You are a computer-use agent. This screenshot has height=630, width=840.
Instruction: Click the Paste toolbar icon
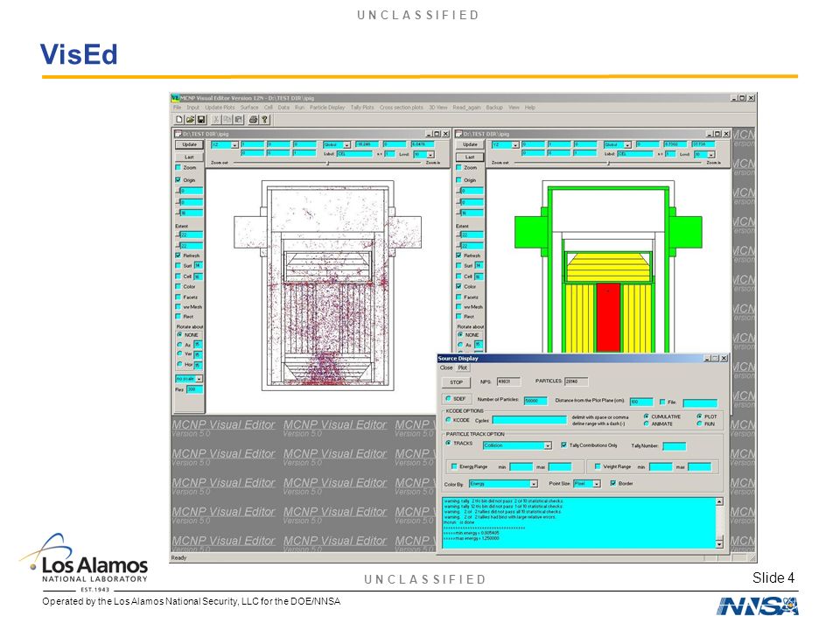pos(238,120)
